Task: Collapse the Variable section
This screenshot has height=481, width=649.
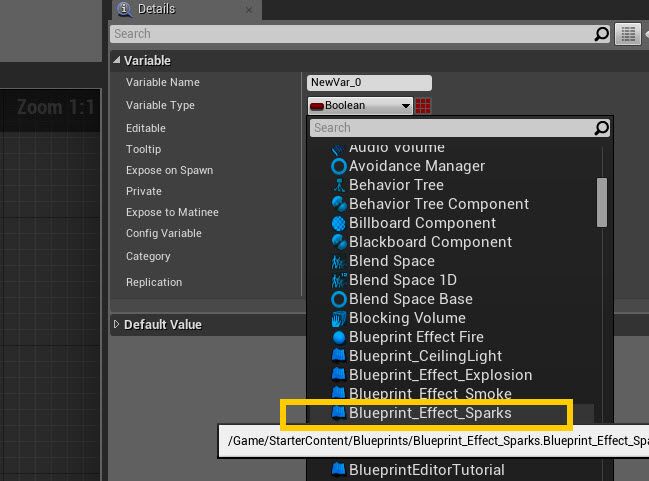Action: point(117,60)
